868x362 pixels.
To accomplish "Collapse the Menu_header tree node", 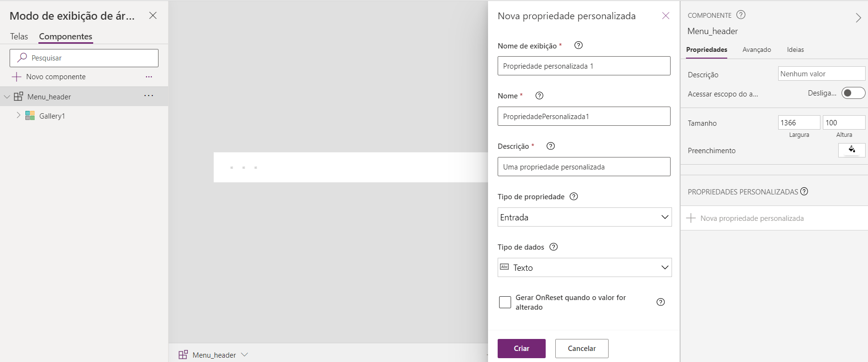I will tap(7, 97).
